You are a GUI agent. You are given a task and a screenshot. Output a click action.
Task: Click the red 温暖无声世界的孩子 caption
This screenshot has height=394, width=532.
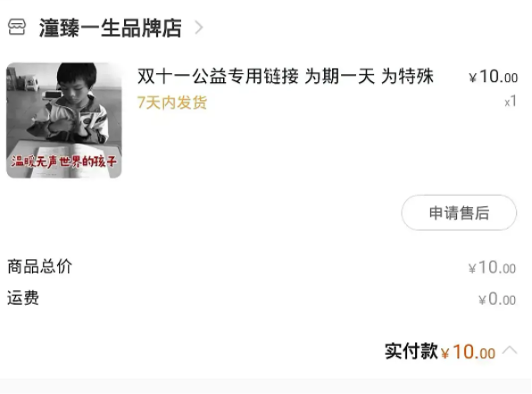coord(63,162)
